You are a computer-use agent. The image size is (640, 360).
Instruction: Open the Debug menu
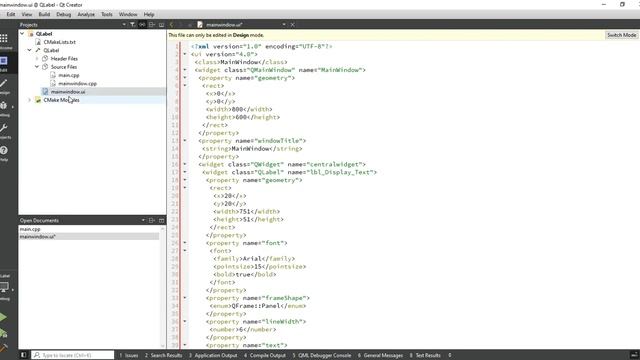[x=63, y=14]
